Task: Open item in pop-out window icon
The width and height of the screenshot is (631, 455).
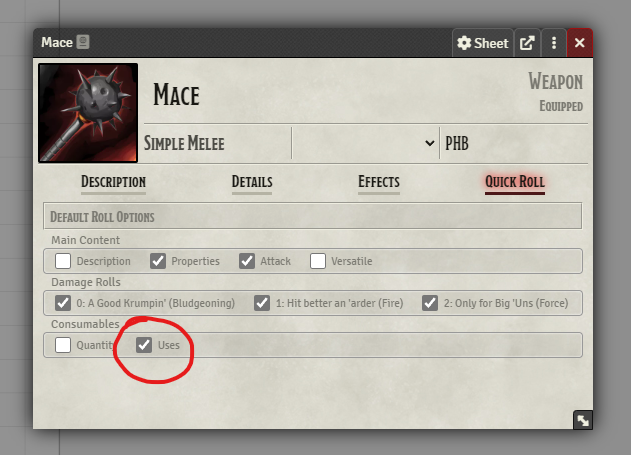Action: (527, 43)
